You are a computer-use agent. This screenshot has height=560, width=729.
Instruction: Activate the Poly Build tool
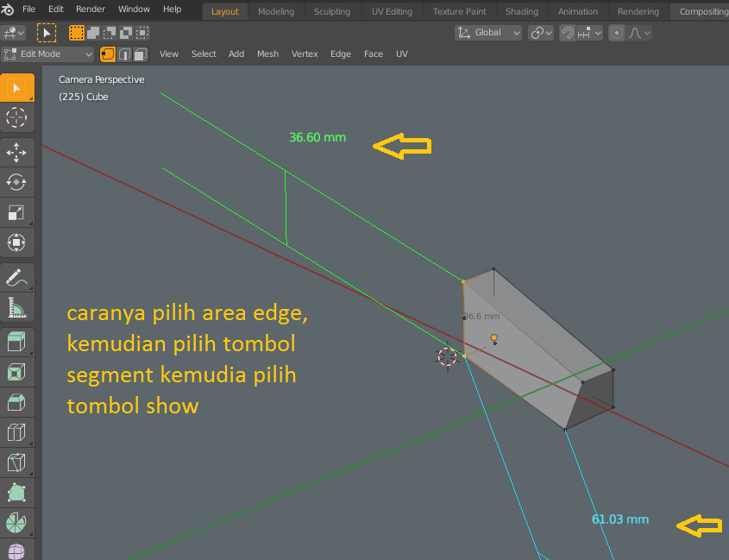coord(16,493)
